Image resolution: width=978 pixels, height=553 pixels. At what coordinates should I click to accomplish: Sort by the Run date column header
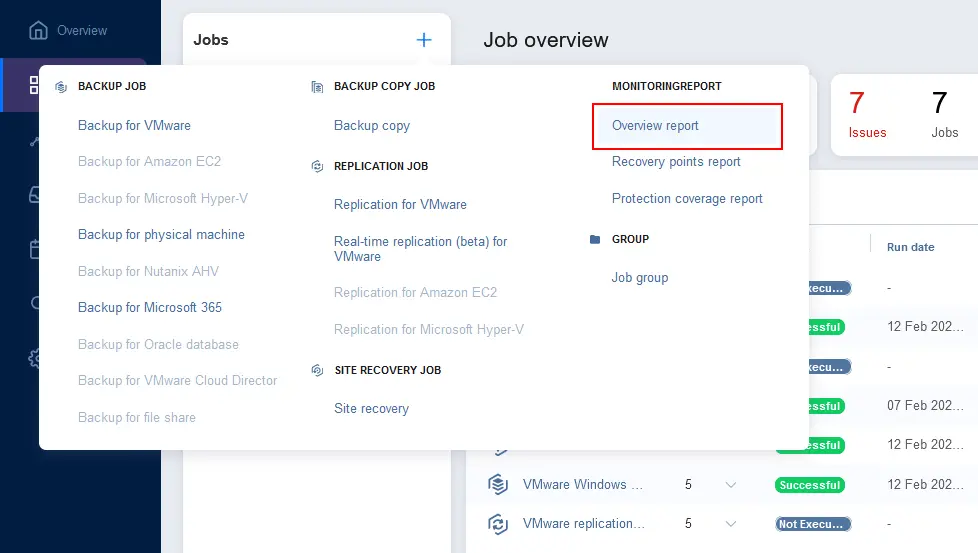click(910, 248)
